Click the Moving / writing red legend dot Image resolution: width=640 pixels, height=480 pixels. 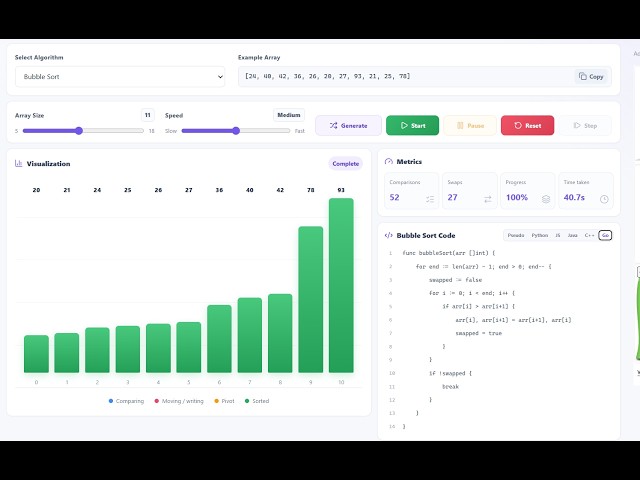(157, 401)
